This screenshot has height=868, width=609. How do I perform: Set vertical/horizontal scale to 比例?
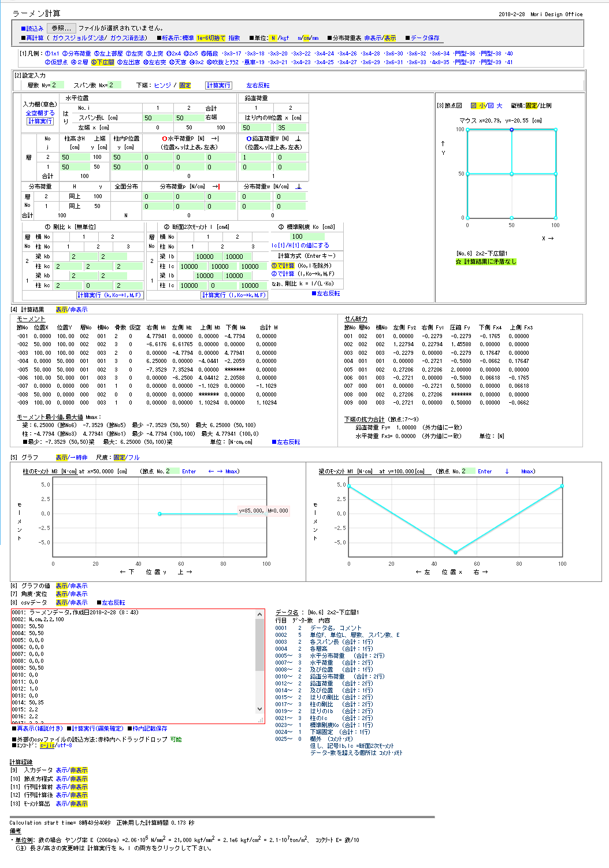(545, 106)
